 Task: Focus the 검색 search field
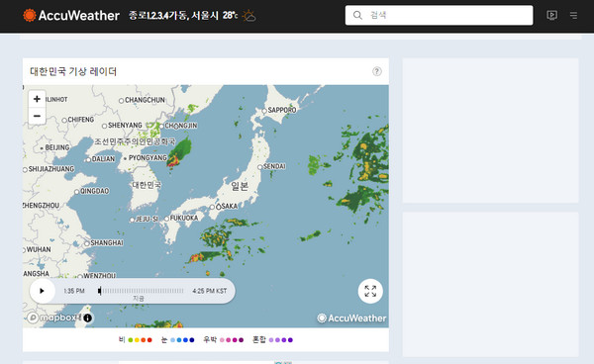(439, 15)
